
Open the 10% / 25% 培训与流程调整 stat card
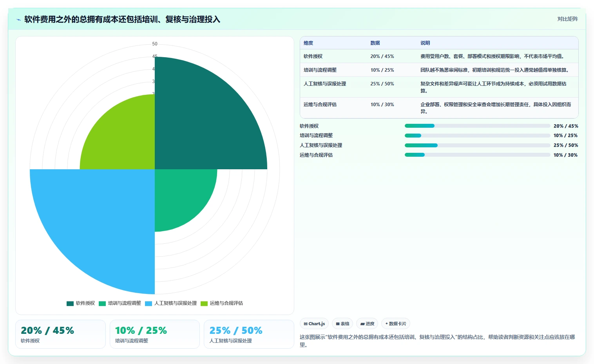point(155,334)
